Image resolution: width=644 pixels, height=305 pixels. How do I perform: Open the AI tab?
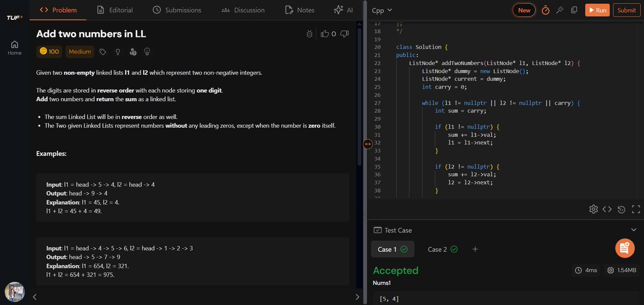pyautogui.click(x=343, y=10)
